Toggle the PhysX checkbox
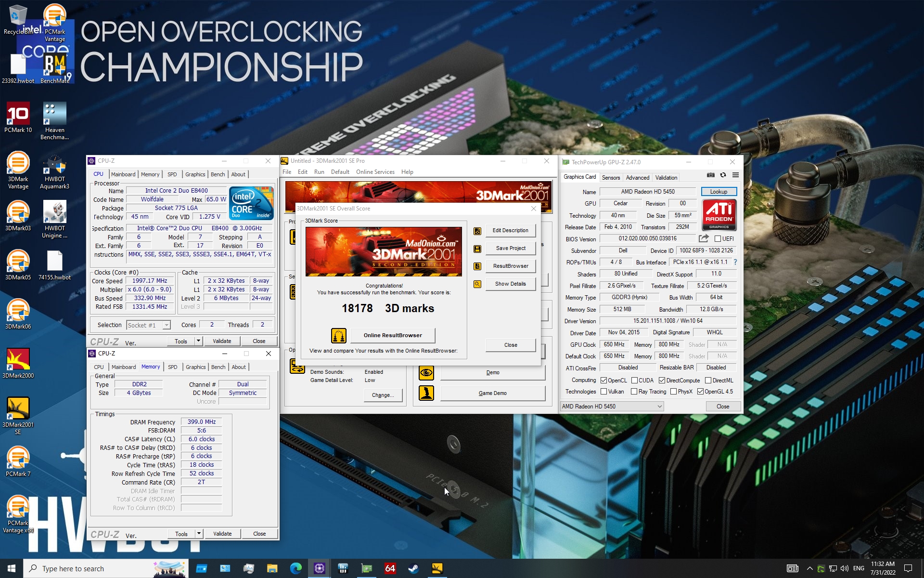This screenshot has width=924, height=578. tap(673, 392)
